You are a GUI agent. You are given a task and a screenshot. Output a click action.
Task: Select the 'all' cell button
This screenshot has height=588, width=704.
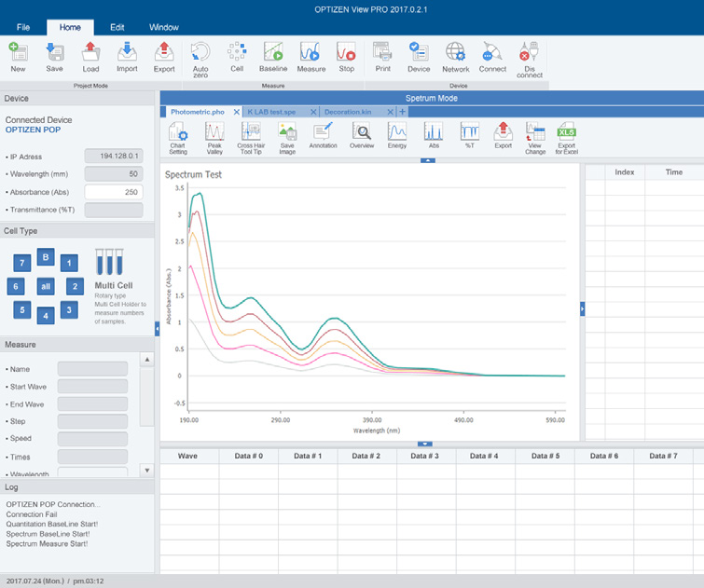pos(45,286)
